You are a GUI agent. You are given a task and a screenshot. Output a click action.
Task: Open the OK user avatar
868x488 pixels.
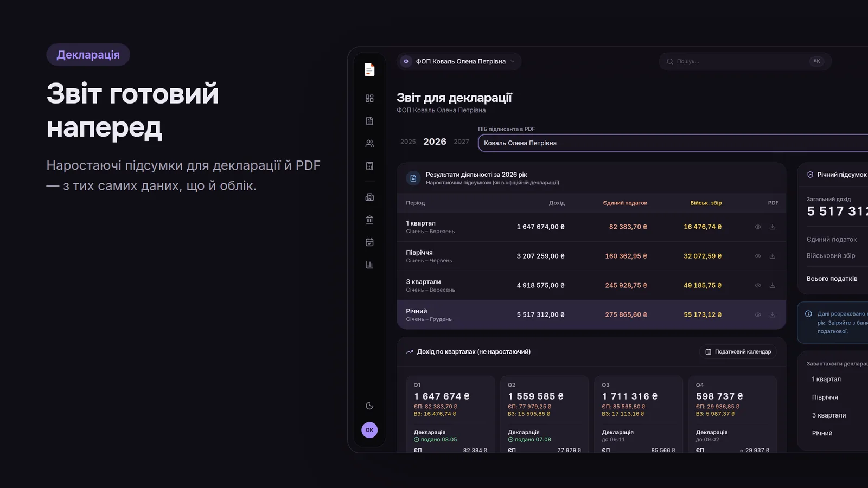pyautogui.click(x=369, y=430)
